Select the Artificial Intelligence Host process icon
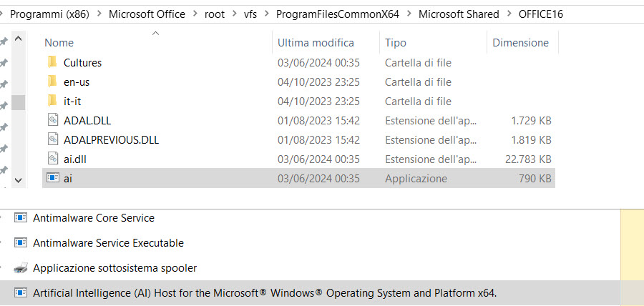Viewport: 644px width, 306px height. (x=21, y=292)
